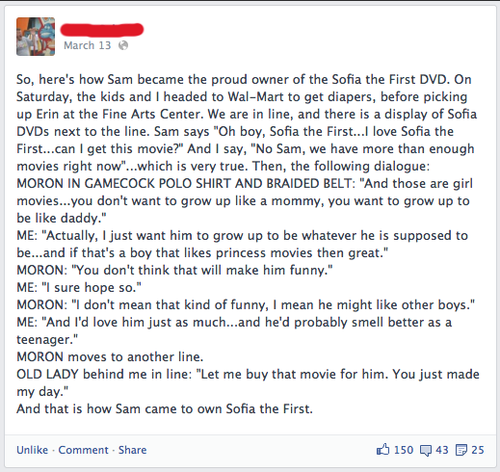View the 25 shares
Viewport: 500px width, 472px height.
(478, 450)
